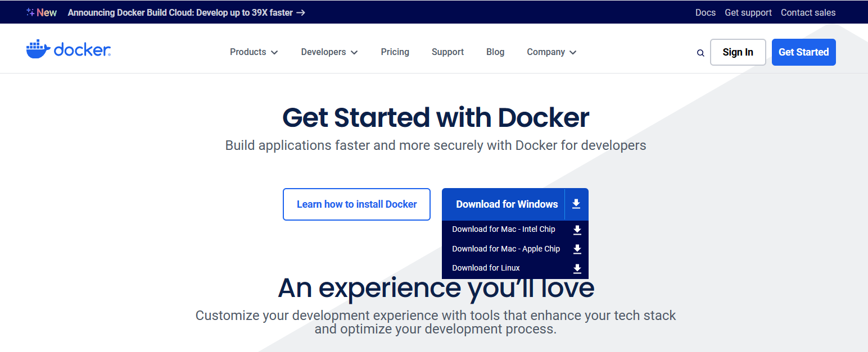This screenshot has height=352, width=868.
Task: Click the Docker whale logo
Action: (68, 50)
